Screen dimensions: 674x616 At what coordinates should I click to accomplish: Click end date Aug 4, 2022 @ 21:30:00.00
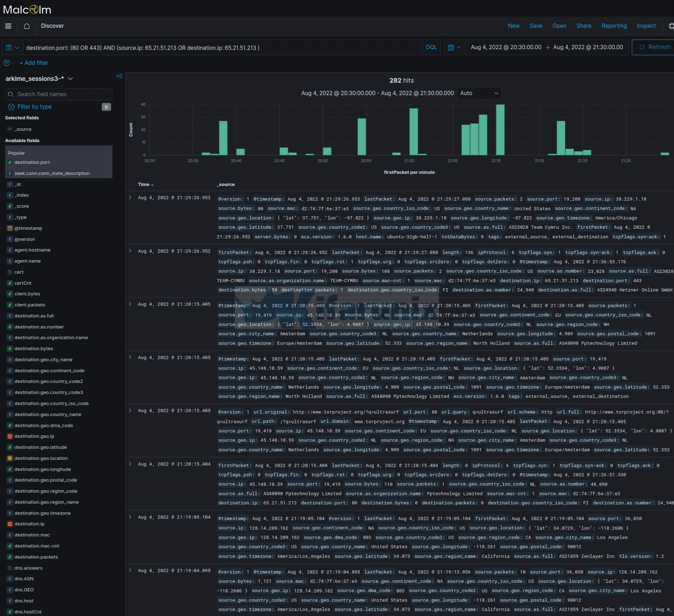(588, 47)
